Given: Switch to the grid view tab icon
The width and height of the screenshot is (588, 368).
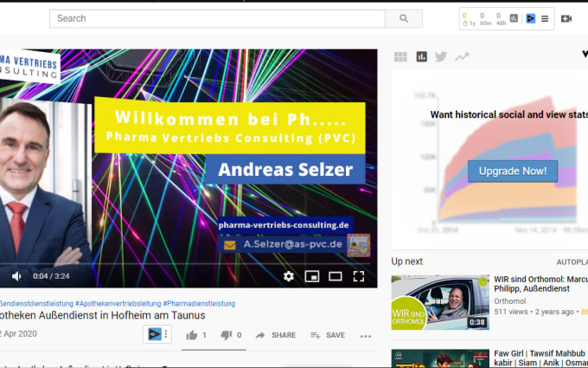Looking at the screenshot, I should coord(400,56).
